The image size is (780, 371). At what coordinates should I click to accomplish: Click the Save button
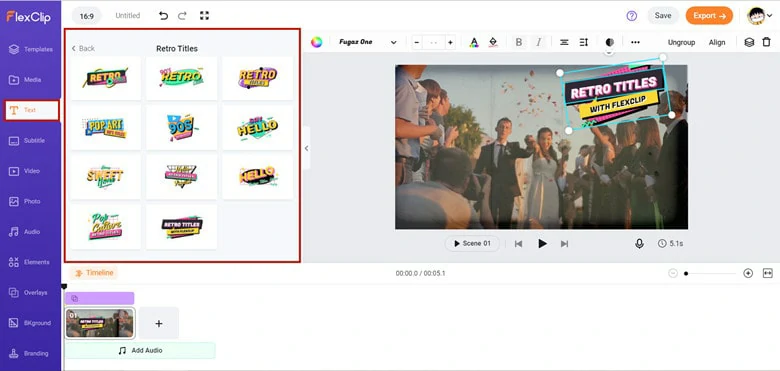tap(663, 16)
